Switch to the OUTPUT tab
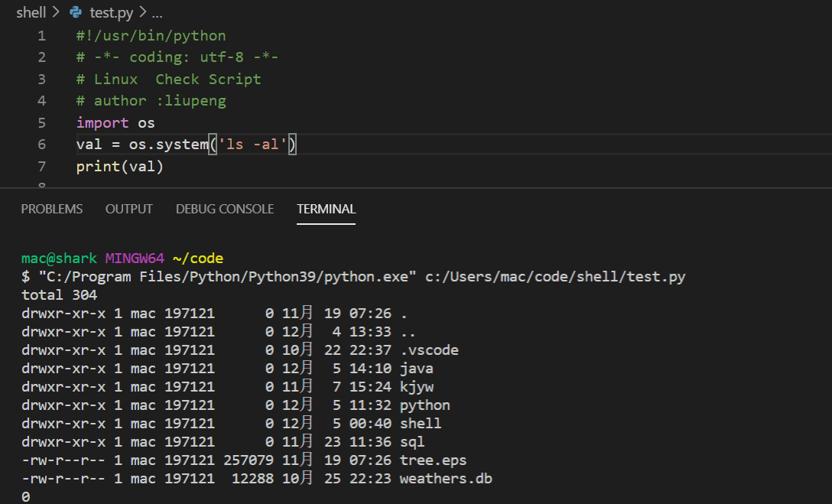The width and height of the screenshot is (832, 504). 128,208
